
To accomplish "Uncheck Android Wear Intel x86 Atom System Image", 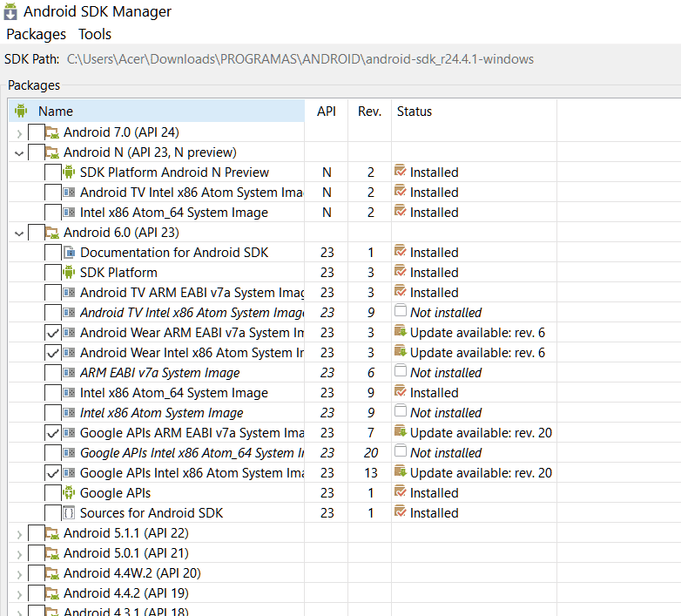I will point(53,353).
